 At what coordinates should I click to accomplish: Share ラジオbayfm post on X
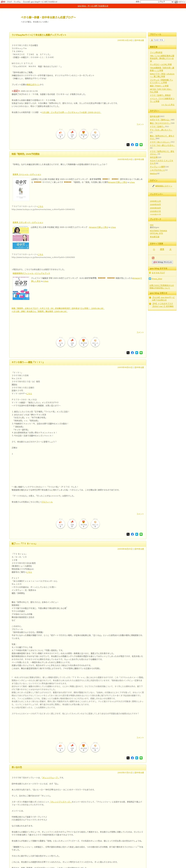[x=128, y=145]
